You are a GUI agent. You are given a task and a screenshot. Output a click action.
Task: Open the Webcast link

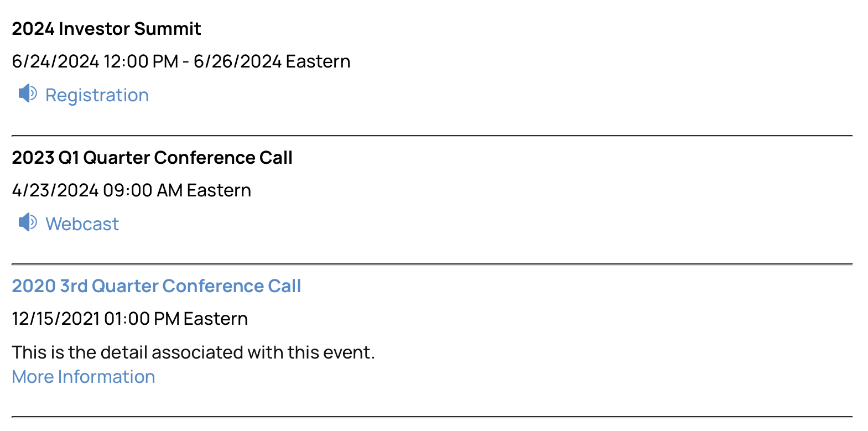(x=82, y=224)
